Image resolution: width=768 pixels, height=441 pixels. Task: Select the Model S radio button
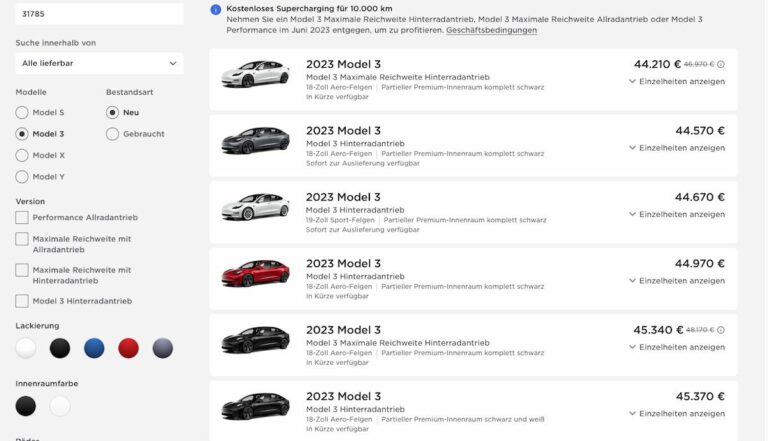[x=22, y=113]
